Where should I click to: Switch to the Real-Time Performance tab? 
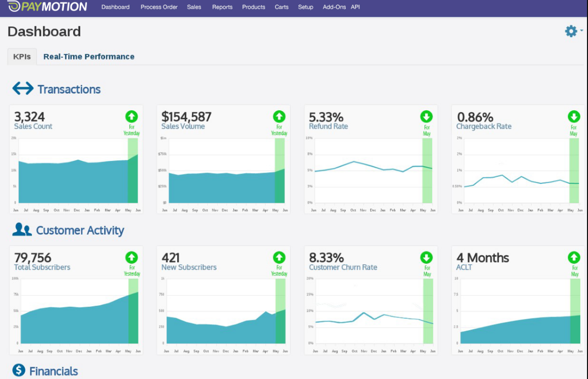[89, 56]
